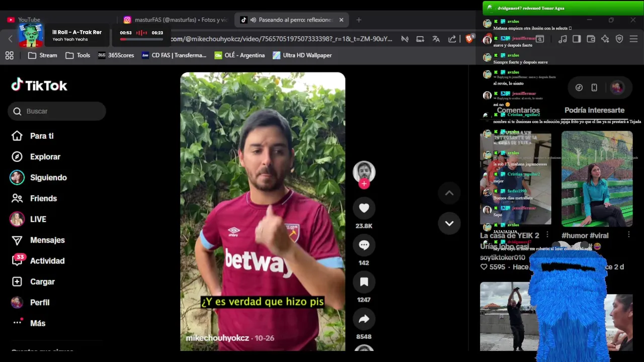Screen dimensions: 644x362
Task: Open the Brave music playlist icon
Action: [562, 39]
